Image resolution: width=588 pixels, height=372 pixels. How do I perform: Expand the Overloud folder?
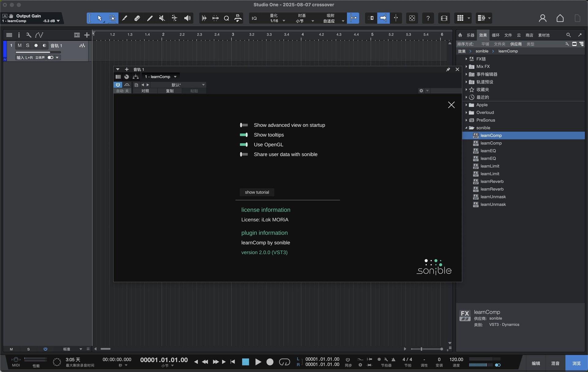[x=466, y=112]
